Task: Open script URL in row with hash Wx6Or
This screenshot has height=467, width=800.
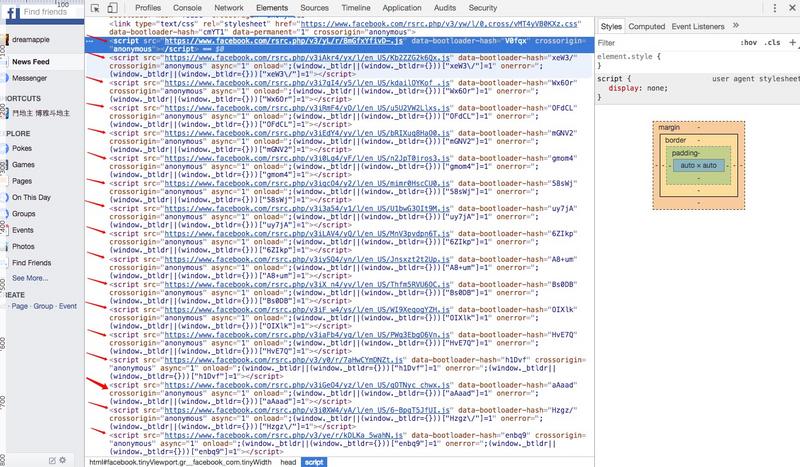Action: pos(307,83)
